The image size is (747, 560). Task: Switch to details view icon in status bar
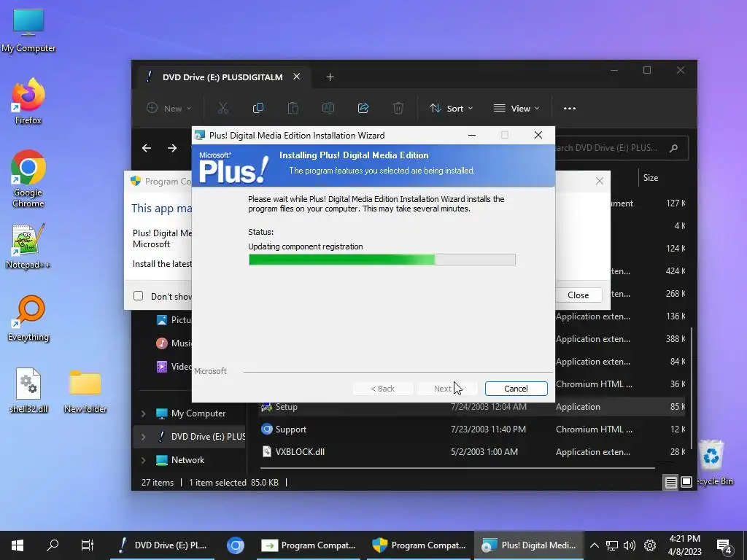pyautogui.click(x=671, y=483)
